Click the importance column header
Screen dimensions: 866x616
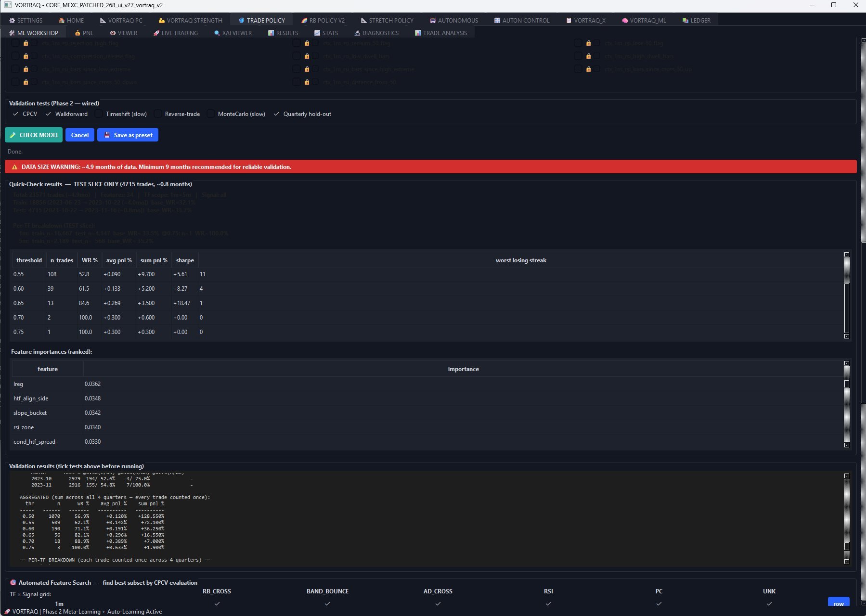pyautogui.click(x=463, y=369)
